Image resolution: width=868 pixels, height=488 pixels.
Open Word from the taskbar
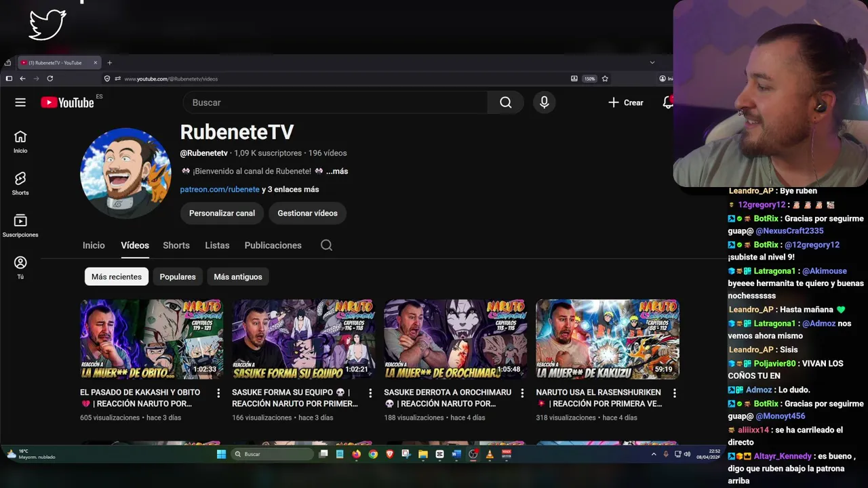tap(456, 454)
